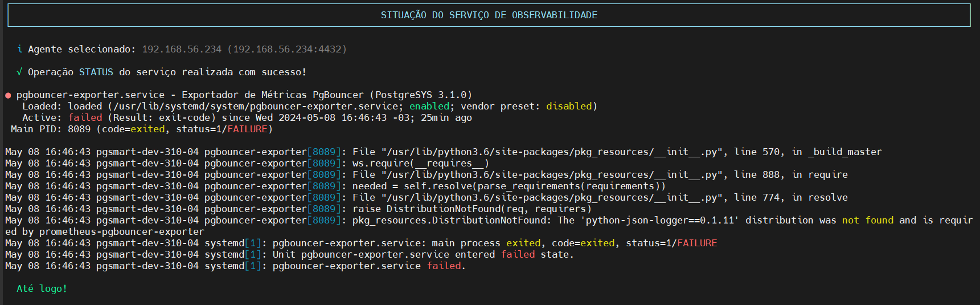Click the yellow word 'disabled' in vendor preset

[569, 106]
